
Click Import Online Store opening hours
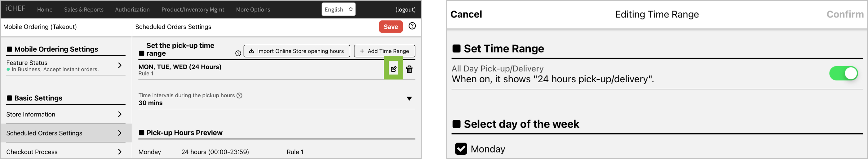click(297, 51)
